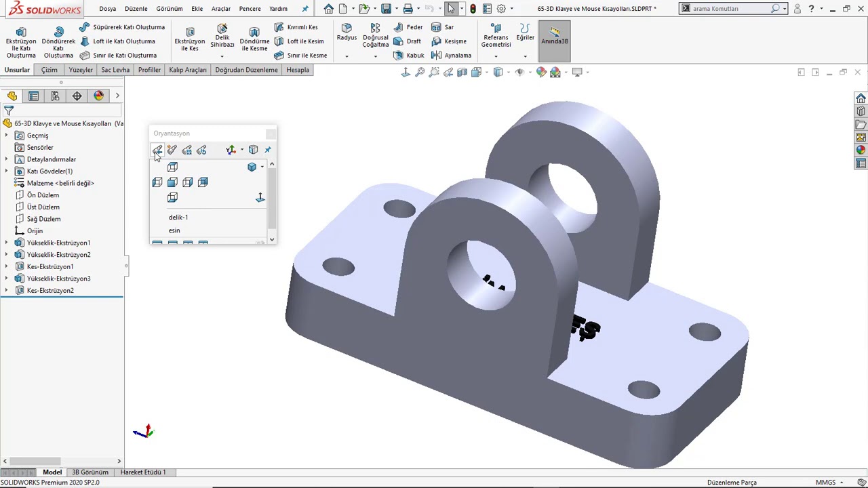Click Section View icon in view toolbar

tap(462, 72)
